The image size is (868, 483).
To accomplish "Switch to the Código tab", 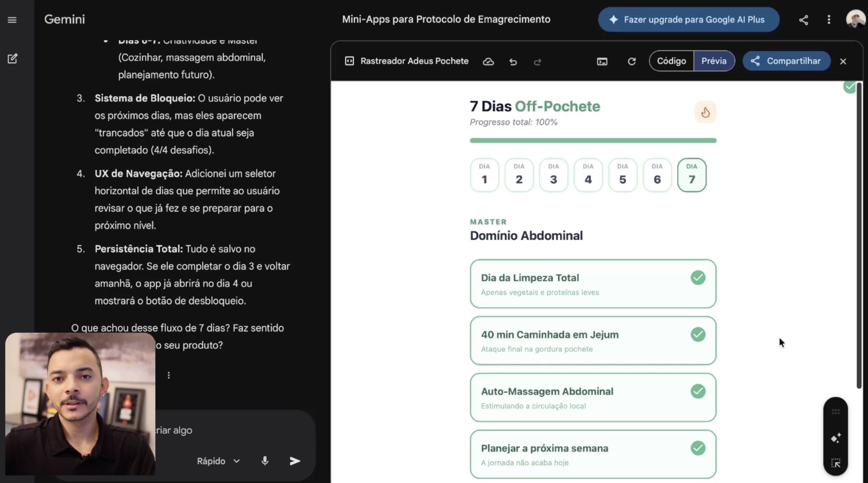I will [x=672, y=61].
